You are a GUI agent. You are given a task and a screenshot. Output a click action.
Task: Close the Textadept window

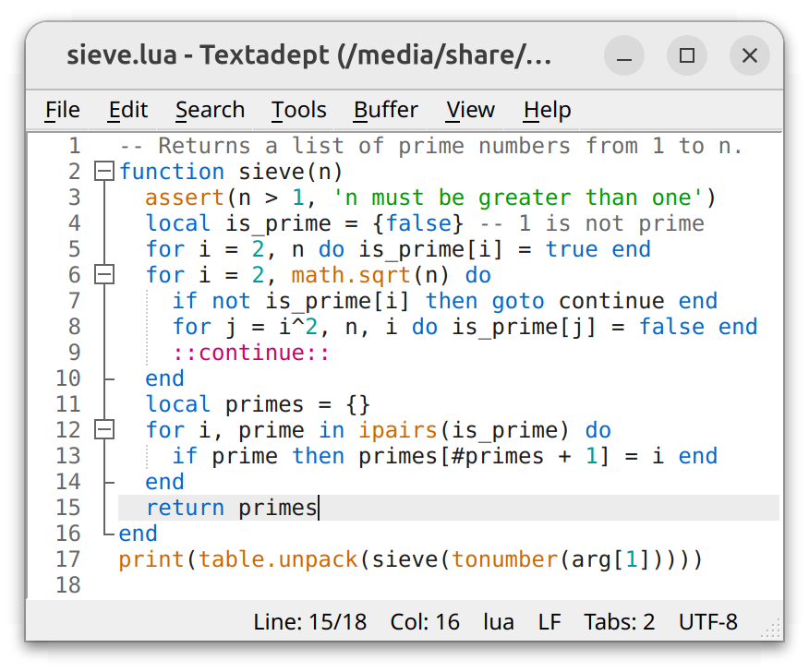pos(750,55)
